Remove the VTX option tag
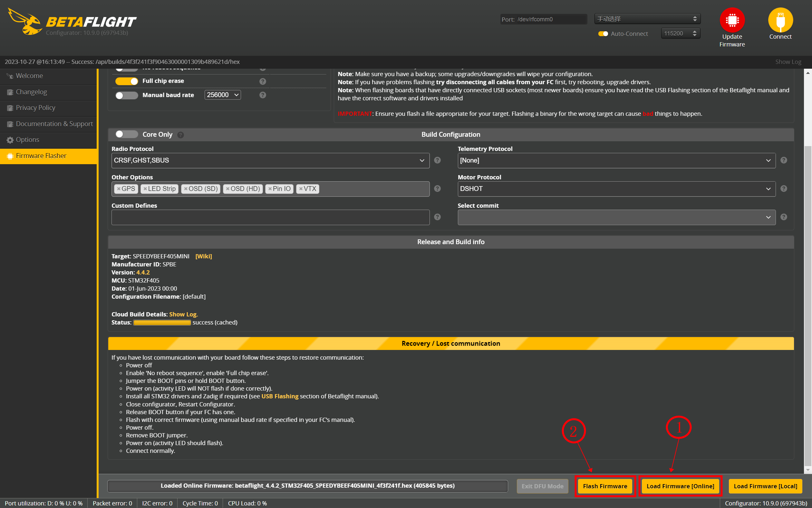The image size is (812, 508). (301, 189)
